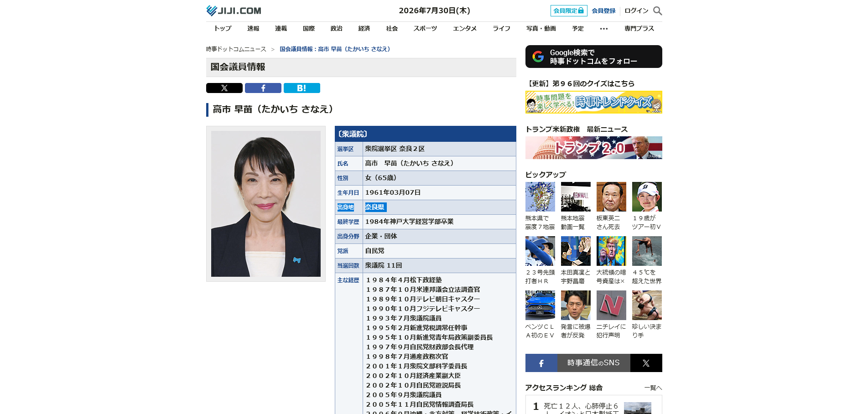The height and width of the screenshot is (414, 868).
Task: Select スポーツ in navigation
Action: pos(425,28)
